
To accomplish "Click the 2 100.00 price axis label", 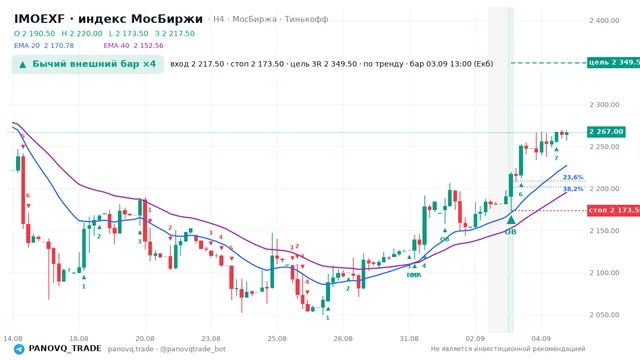I will point(604,273).
